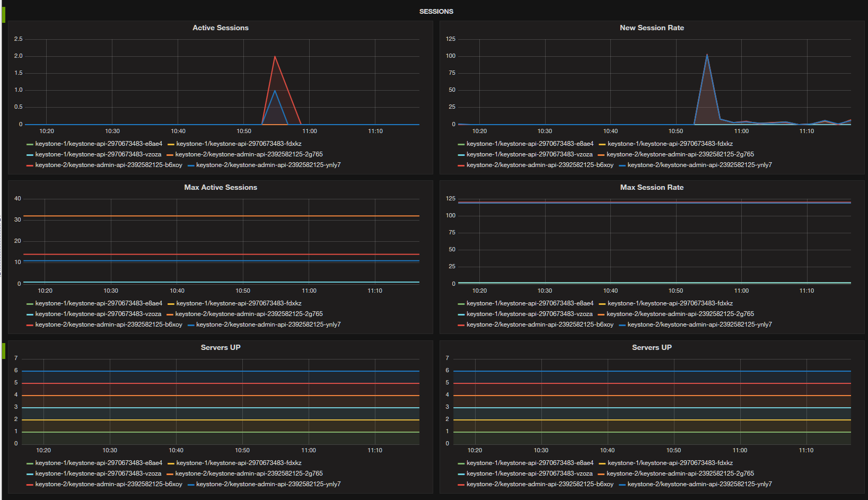Toggle 2g765 series in left Servers UP legend
Image resolution: width=868 pixels, height=500 pixels.
[249, 473]
